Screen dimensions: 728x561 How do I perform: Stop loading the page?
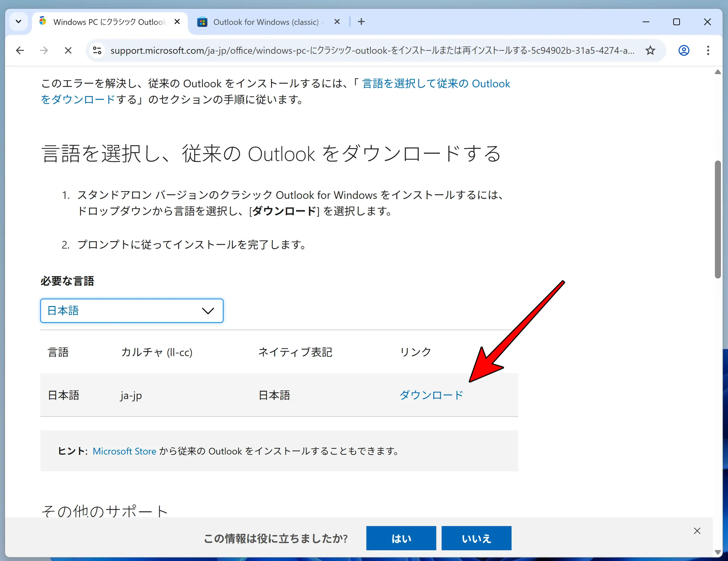pyautogui.click(x=68, y=50)
